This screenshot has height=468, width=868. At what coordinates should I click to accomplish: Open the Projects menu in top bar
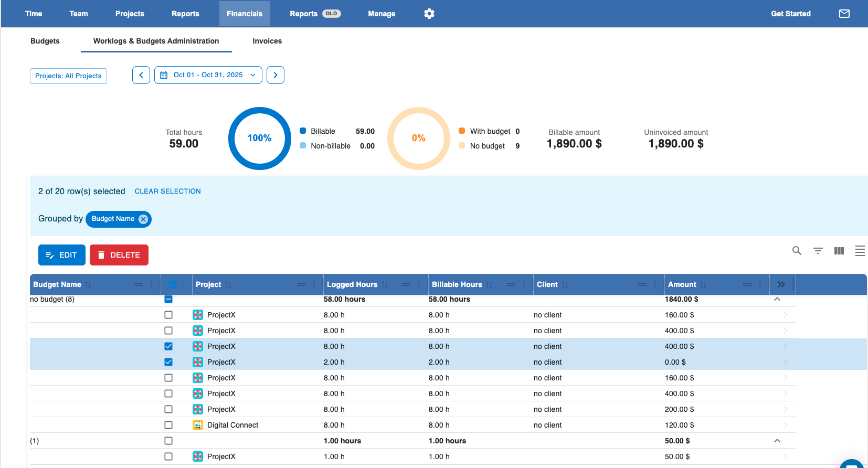point(130,14)
